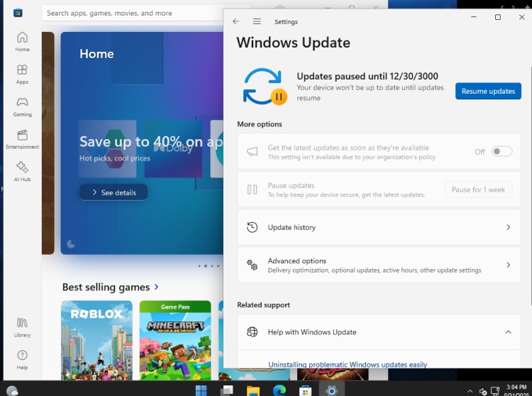
Task: Click the muted volume tray icon
Action: click(483, 391)
